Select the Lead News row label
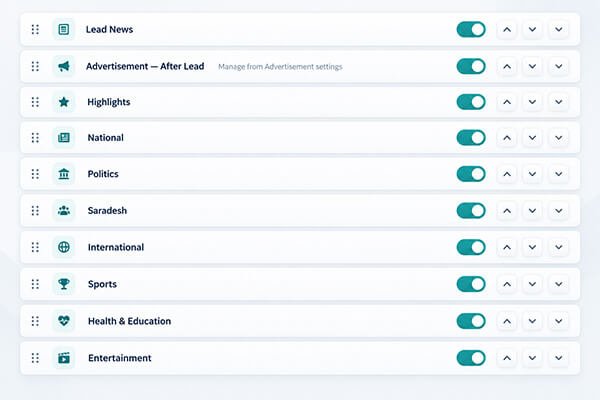This screenshot has width=600, height=400. click(x=109, y=29)
